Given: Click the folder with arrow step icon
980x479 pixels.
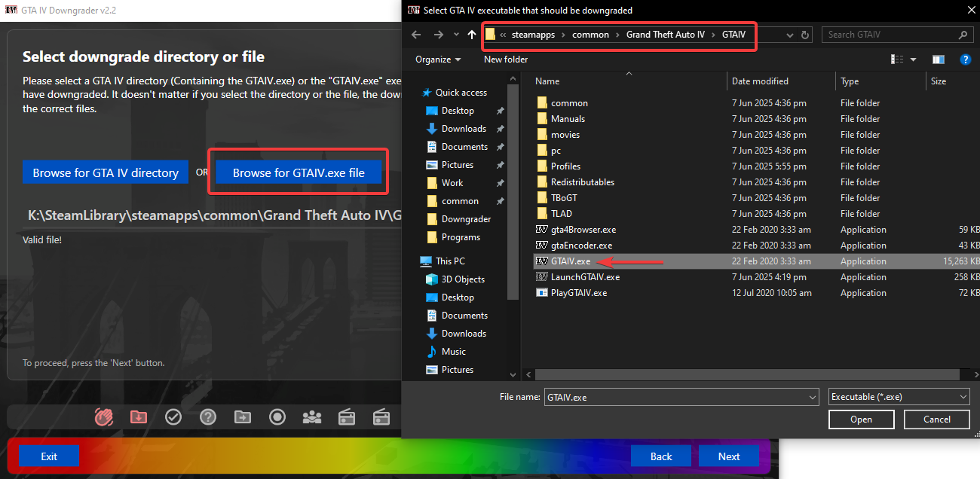Looking at the screenshot, I should tap(243, 416).
